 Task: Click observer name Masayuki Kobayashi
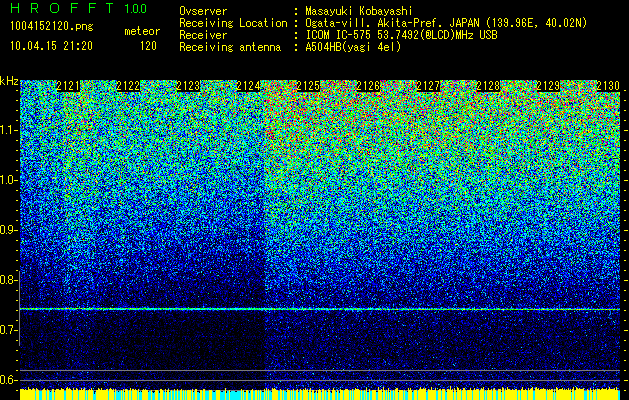tap(359, 12)
